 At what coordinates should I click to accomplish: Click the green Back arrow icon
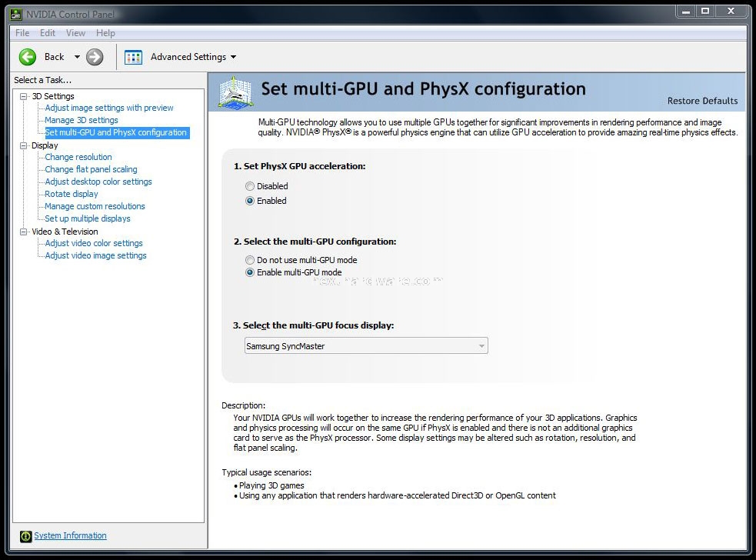click(28, 57)
